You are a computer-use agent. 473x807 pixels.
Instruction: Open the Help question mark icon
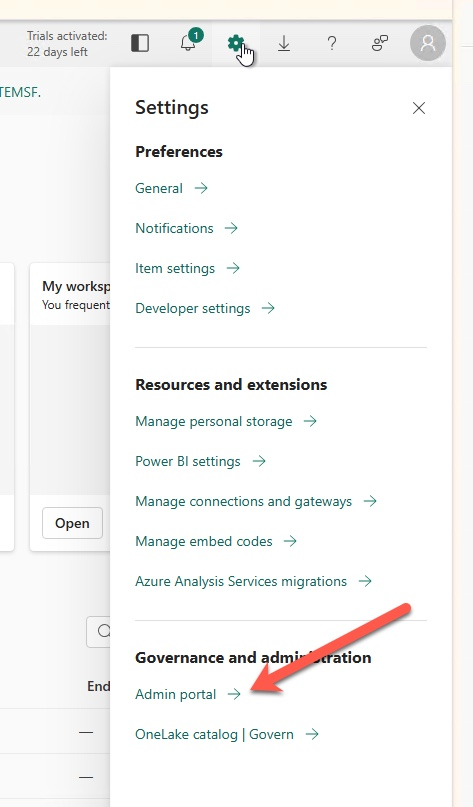(x=332, y=44)
